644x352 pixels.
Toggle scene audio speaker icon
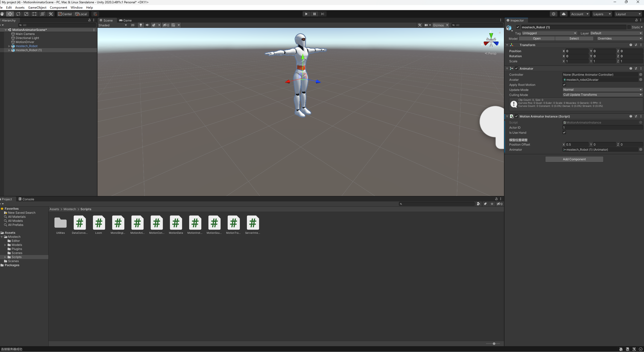[x=147, y=25]
